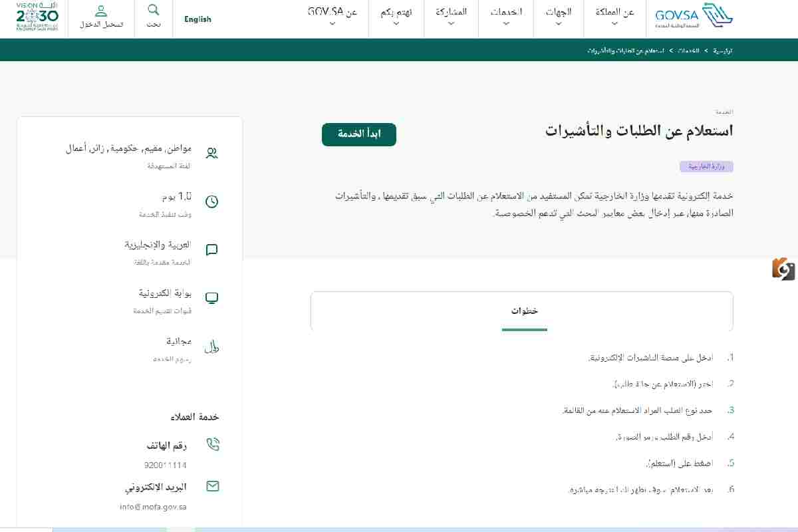The width and height of the screenshot is (798, 532).
Task: Click the electronic portal monitor icon
Action: tap(212, 298)
